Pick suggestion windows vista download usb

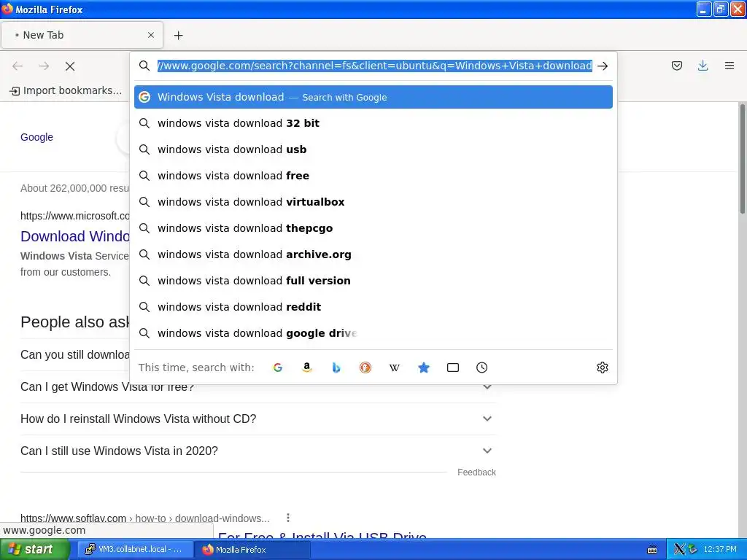point(373,149)
